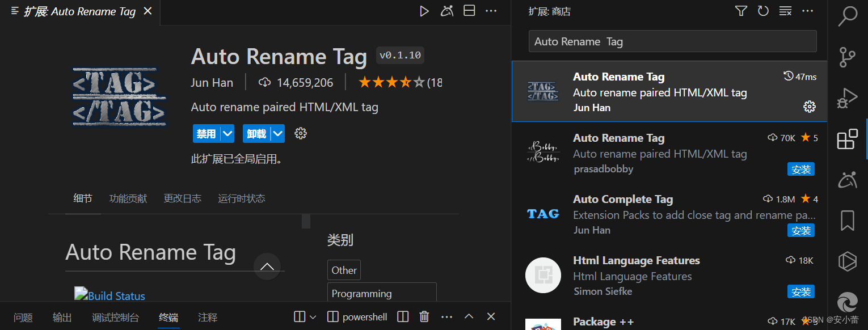Click the Auto Rename Tag readme heading
The height and width of the screenshot is (330, 868).
[150, 252]
